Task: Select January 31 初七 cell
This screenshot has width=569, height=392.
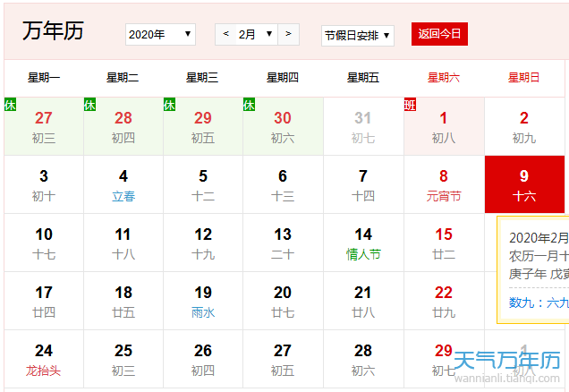Action: (363, 126)
